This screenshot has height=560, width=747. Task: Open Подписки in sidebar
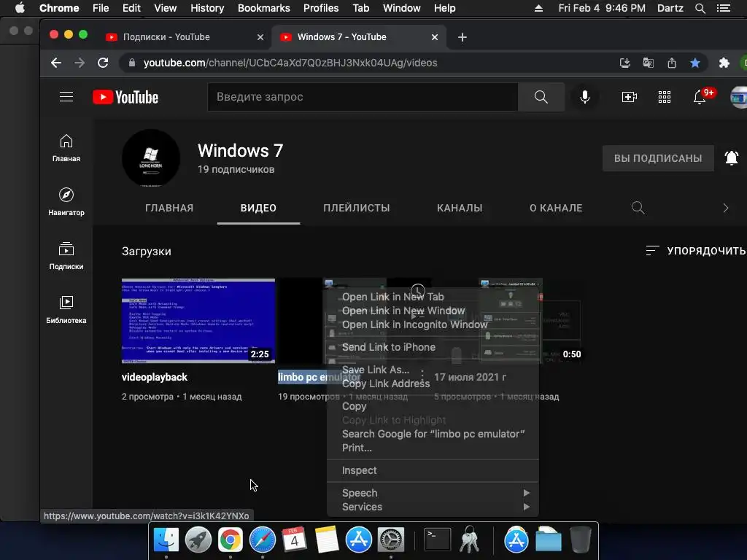click(66, 256)
